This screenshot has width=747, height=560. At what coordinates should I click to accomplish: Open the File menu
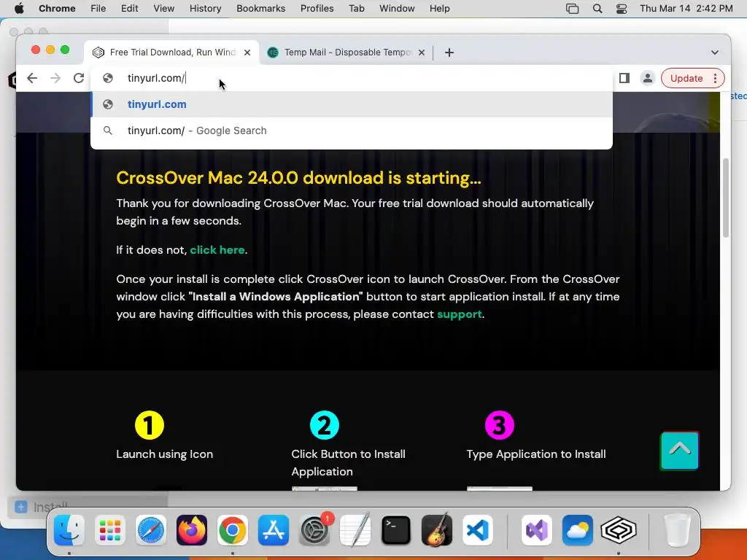[98, 9]
